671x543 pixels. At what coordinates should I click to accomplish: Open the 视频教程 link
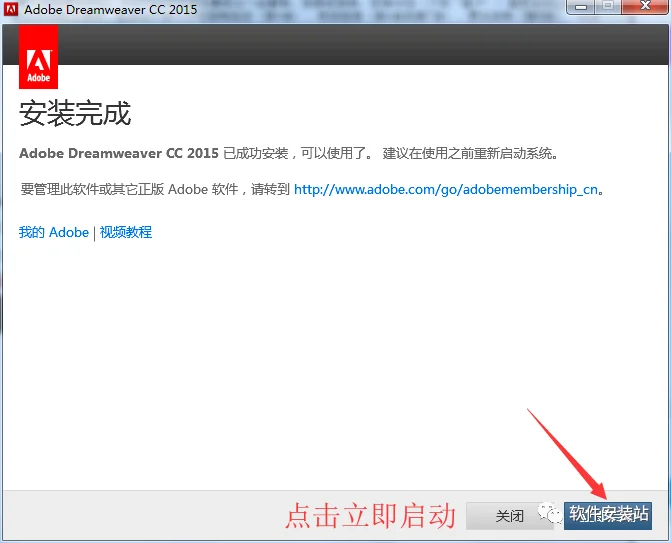pyautogui.click(x=126, y=232)
